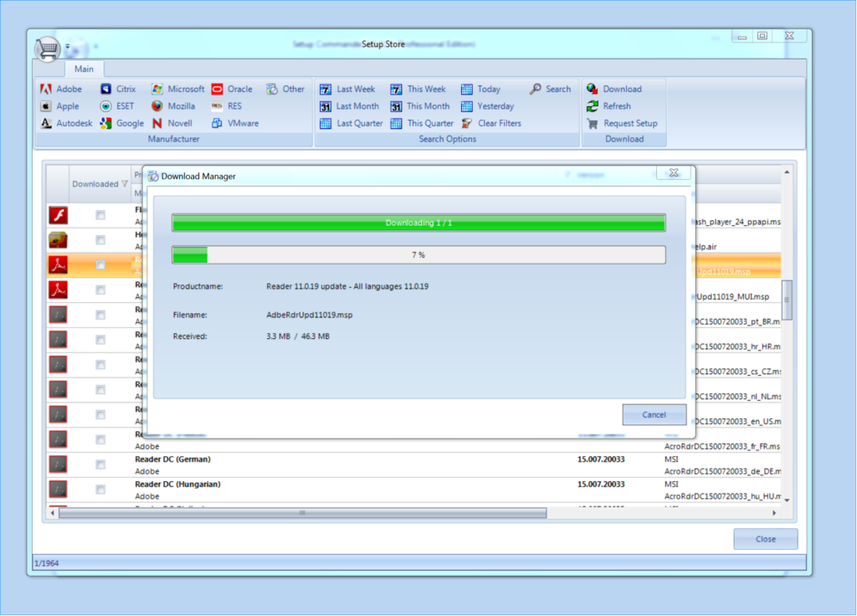Tick Downloaded checkbox for Reader DC (German)
The width and height of the screenshot is (857, 616).
click(100, 465)
